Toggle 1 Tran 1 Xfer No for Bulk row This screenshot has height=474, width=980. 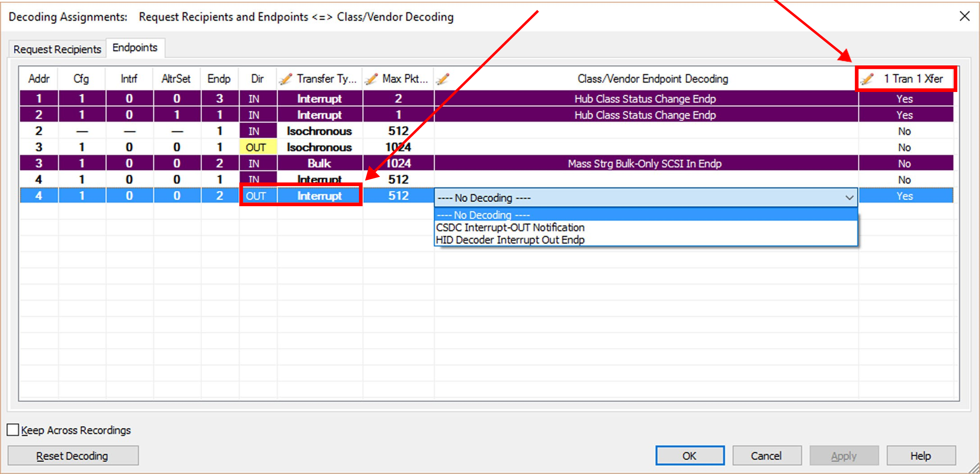(905, 163)
